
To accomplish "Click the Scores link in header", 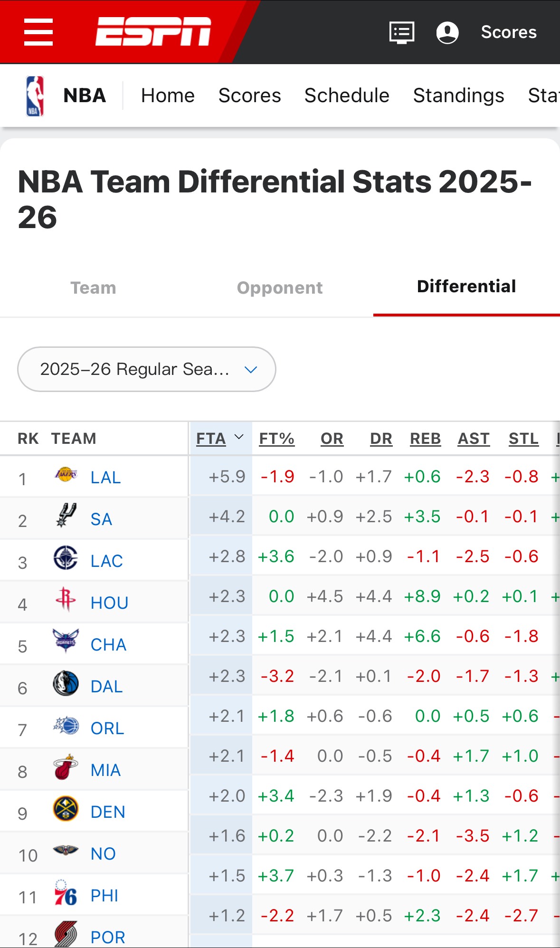I will (x=508, y=32).
